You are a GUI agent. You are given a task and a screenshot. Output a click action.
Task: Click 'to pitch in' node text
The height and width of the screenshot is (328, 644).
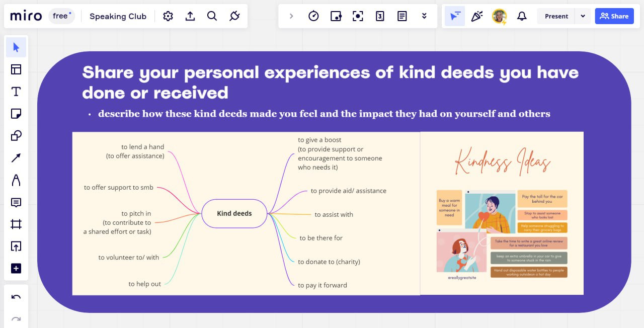[118, 222]
